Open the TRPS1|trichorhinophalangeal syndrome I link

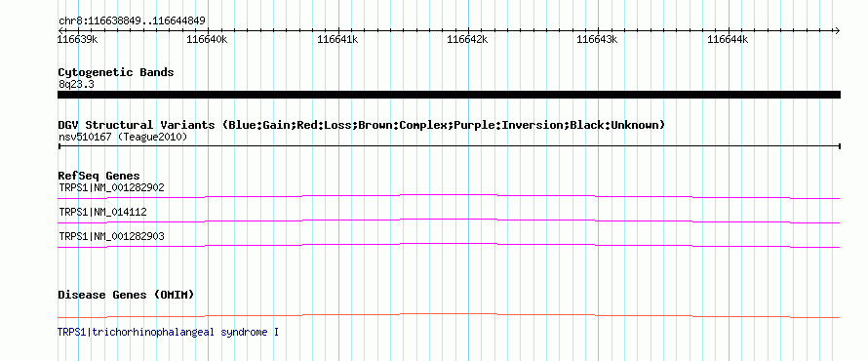tap(169, 332)
